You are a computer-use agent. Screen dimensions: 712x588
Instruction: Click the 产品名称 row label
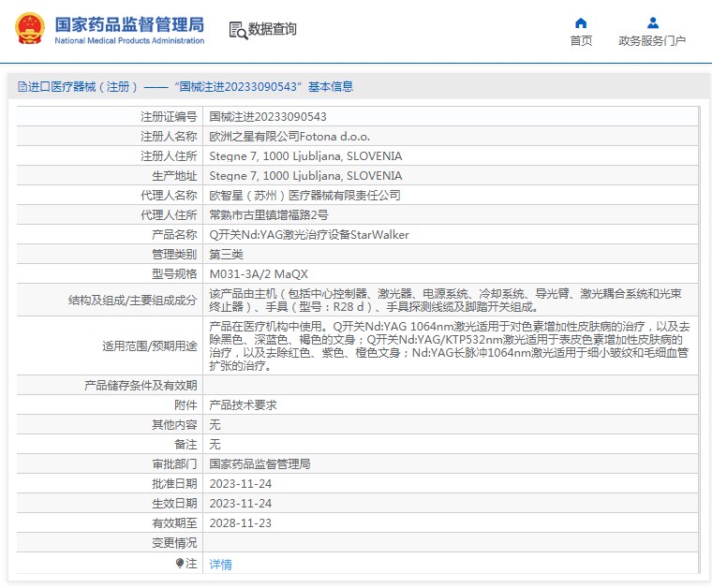coord(174,235)
